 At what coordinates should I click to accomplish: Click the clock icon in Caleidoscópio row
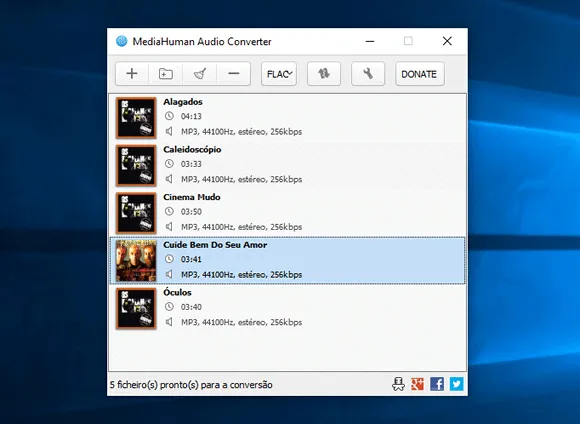pyautogui.click(x=169, y=164)
